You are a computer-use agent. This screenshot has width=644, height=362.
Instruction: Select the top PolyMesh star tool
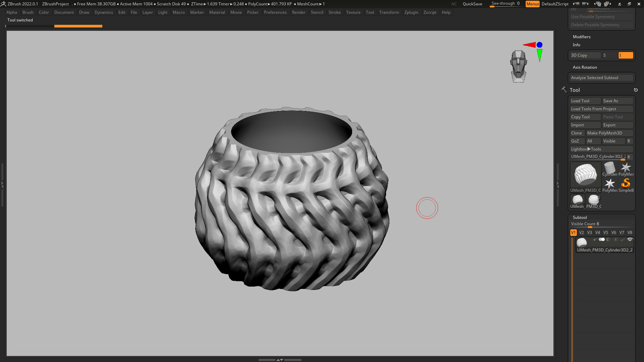[x=626, y=169]
